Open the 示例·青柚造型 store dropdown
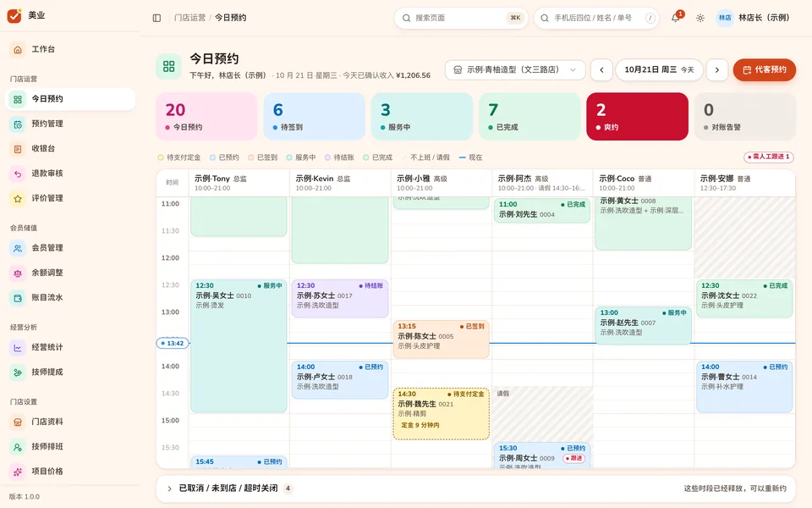Viewport: 812px width, 508px height. [515, 69]
